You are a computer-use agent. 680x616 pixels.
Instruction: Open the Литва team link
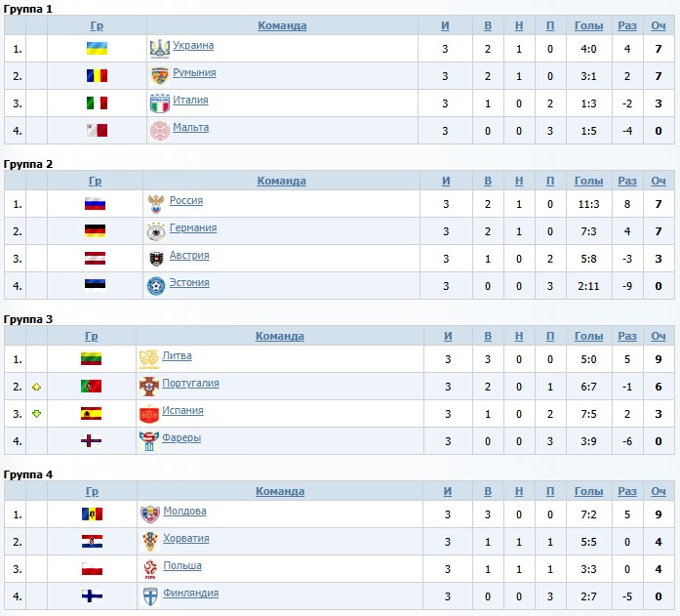coord(177,356)
